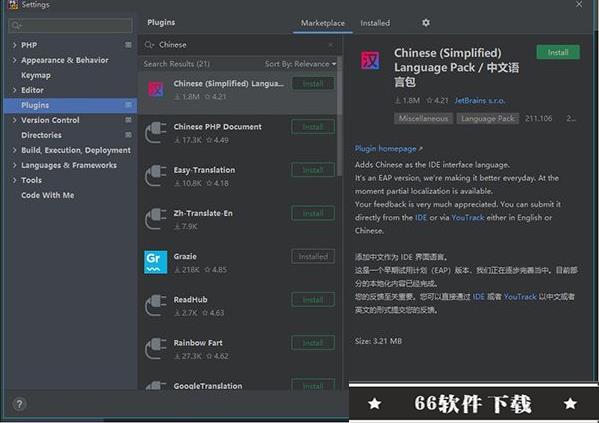Click the large Chinese language pack logo
Image resolution: width=599 pixels, height=423 pixels.
click(x=370, y=60)
